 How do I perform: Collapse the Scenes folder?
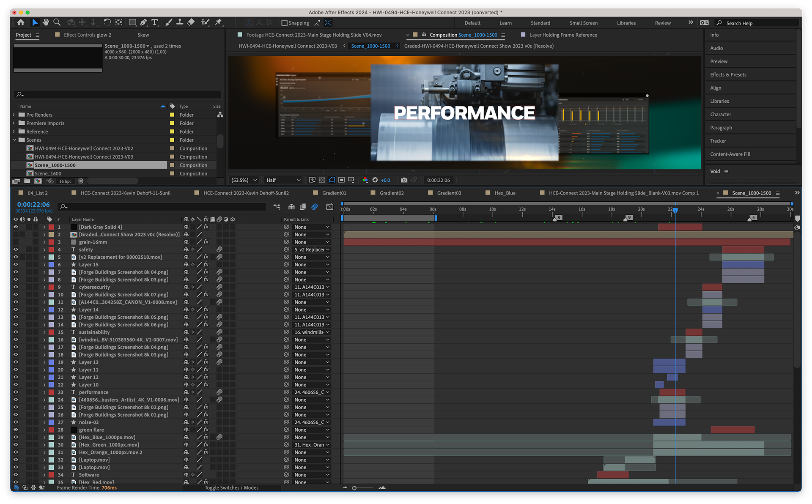point(14,140)
